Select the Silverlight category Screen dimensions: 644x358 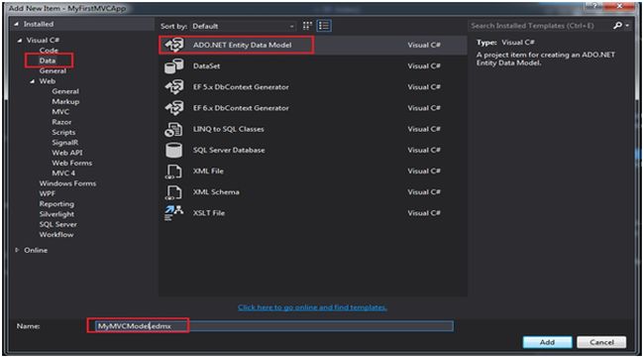click(56, 214)
